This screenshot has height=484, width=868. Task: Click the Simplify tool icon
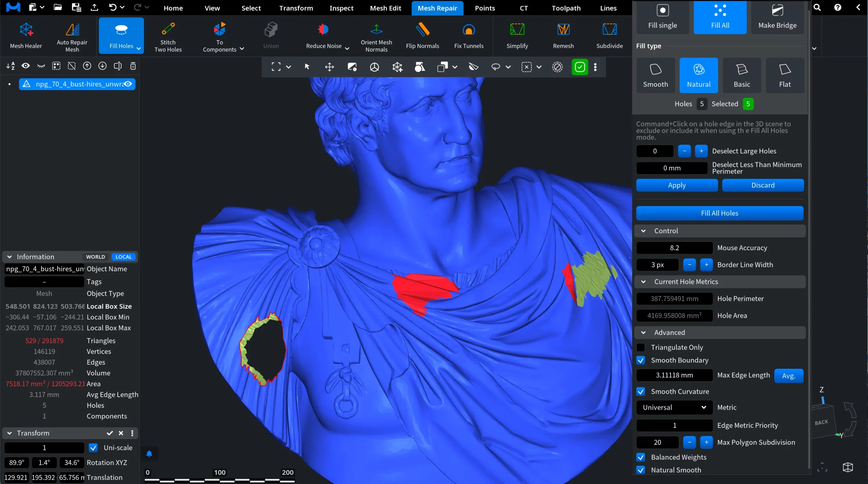pyautogui.click(x=517, y=30)
